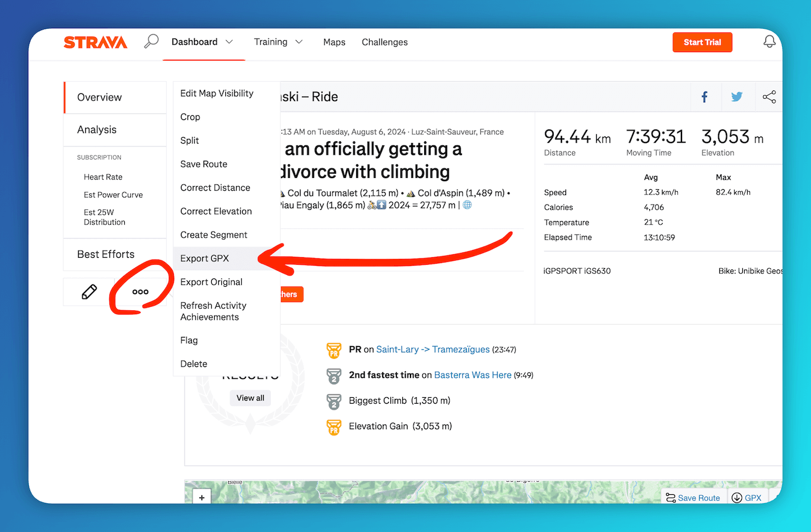The height and width of the screenshot is (532, 811).
Task: Download GPX from the map toolbar
Action: pyautogui.click(x=747, y=498)
